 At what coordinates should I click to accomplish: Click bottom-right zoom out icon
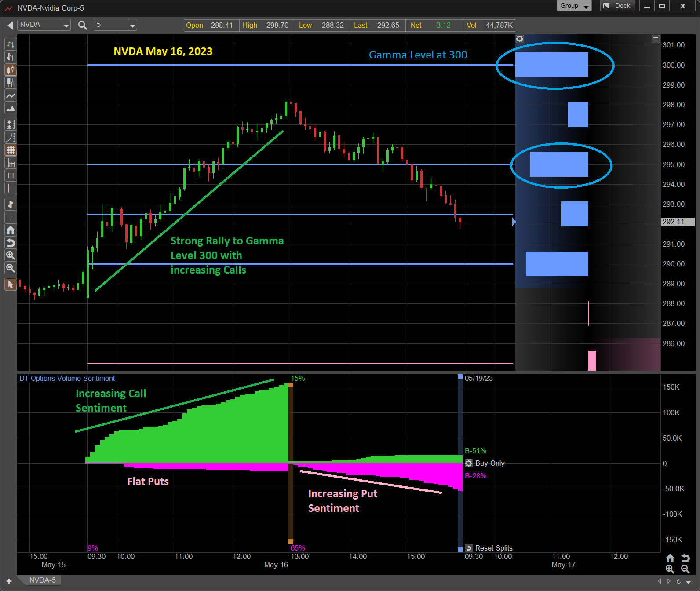(685, 569)
